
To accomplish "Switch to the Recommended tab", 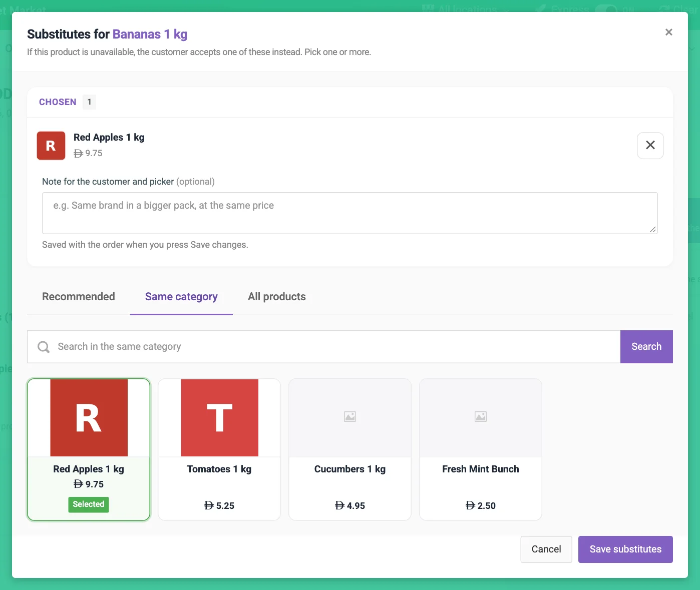I will pyautogui.click(x=79, y=297).
